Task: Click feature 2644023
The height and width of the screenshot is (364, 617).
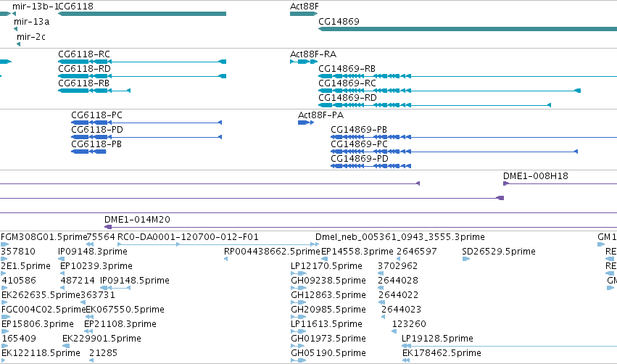Action: pos(384,317)
